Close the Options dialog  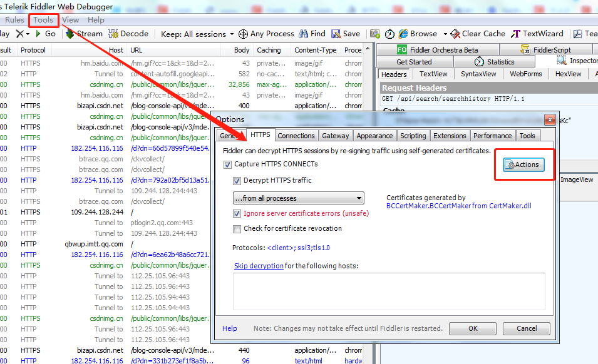tap(550, 120)
